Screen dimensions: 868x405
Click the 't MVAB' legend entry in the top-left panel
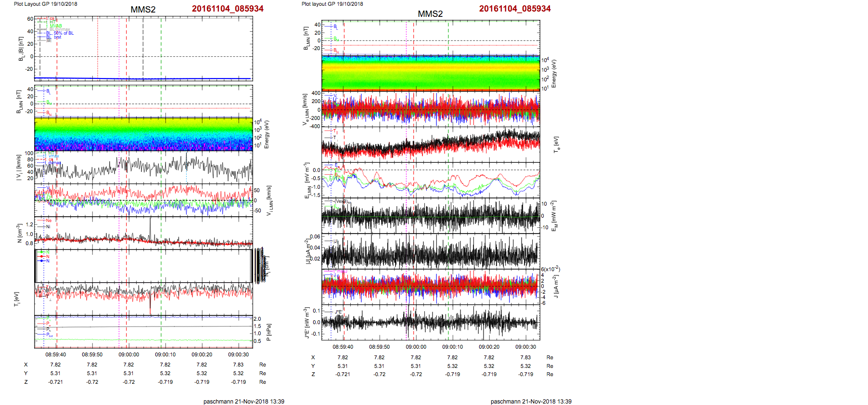click(55, 26)
